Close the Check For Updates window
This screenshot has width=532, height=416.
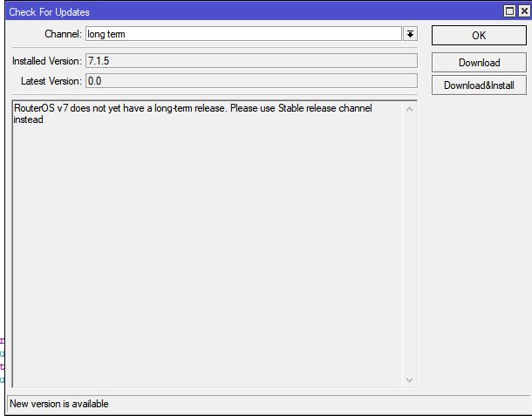point(524,11)
